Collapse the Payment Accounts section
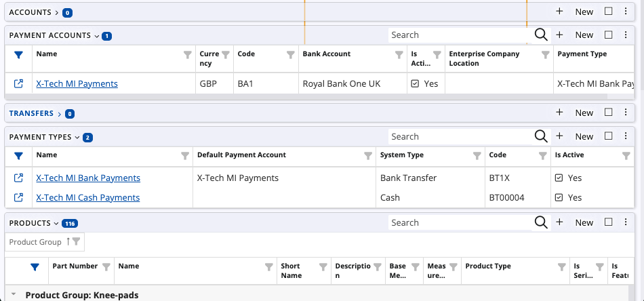 [x=97, y=35]
